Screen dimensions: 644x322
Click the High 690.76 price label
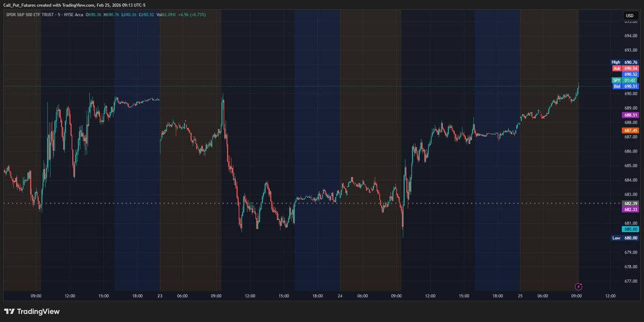point(625,62)
